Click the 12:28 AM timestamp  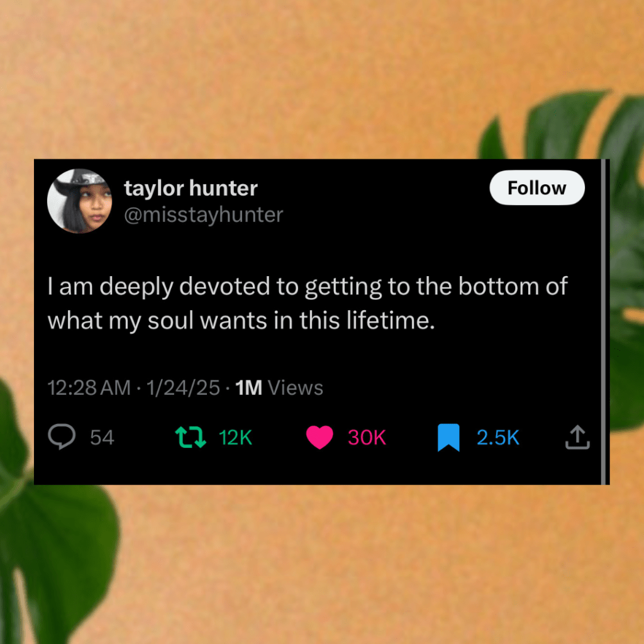89,387
